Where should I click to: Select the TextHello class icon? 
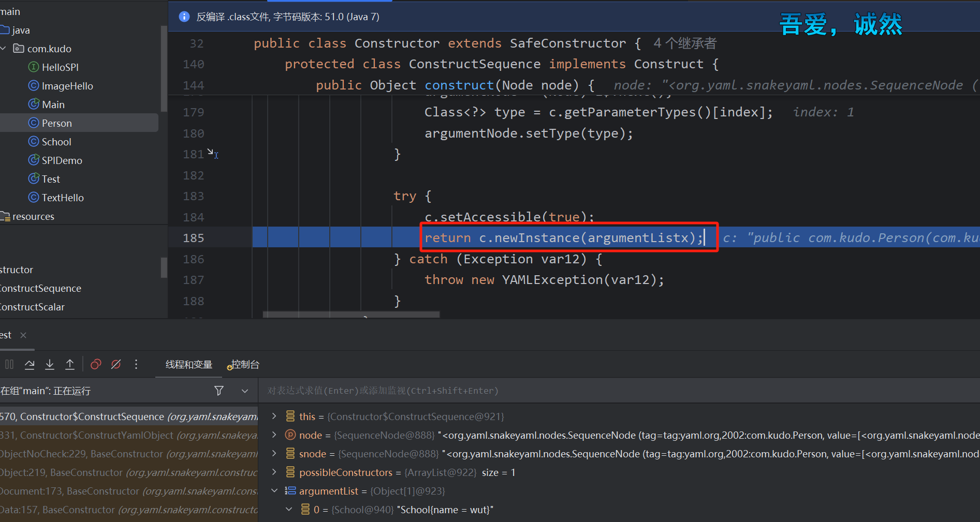34,197
